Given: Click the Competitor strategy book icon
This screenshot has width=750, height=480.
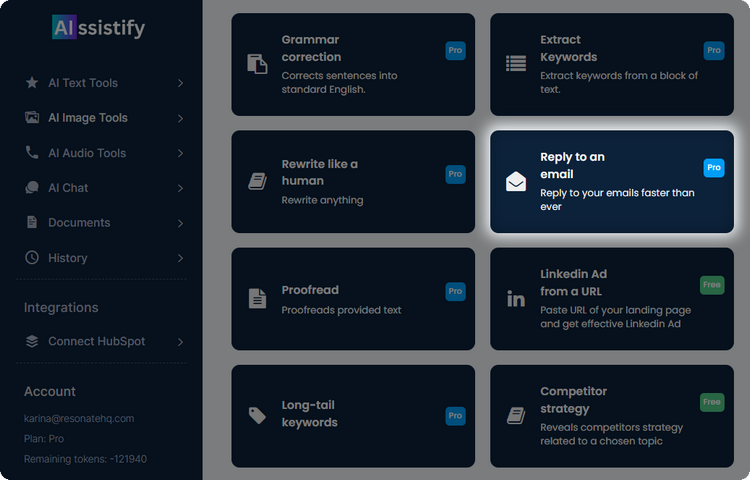Looking at the screenshot, I should point(516,415).
